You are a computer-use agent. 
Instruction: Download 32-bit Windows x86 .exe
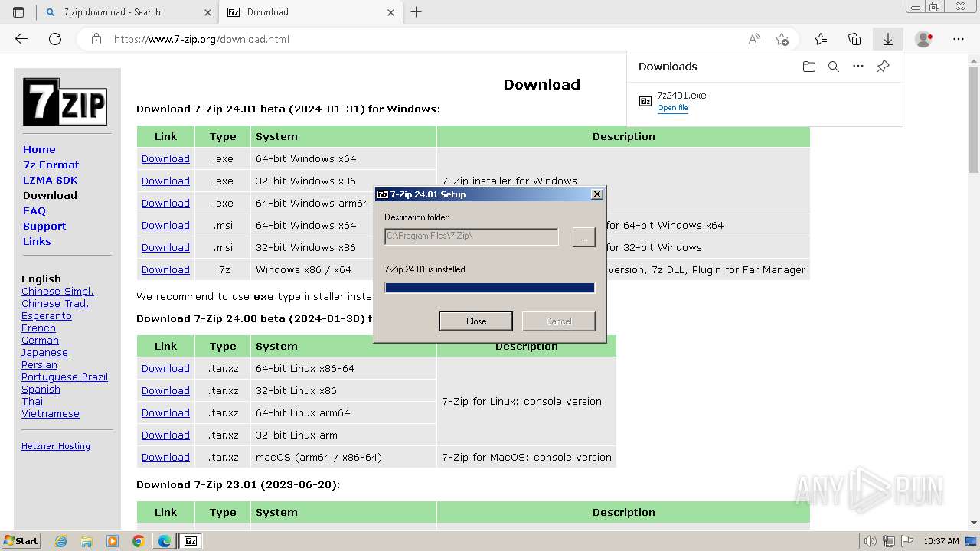coord(165,181)
